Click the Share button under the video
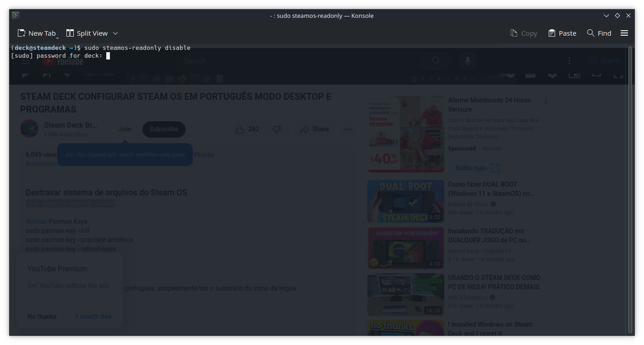The height and width of the screenshot is (345, 644). tap(314, 129)
